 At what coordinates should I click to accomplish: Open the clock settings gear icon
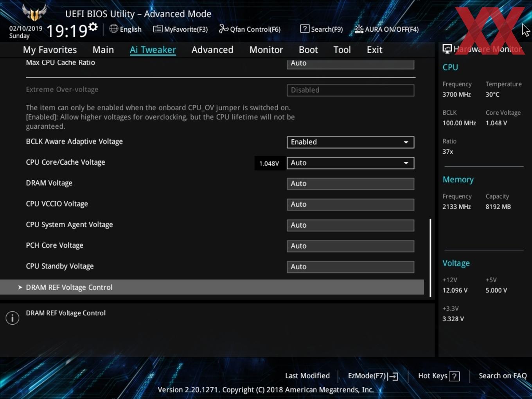(x=93, y=27)
